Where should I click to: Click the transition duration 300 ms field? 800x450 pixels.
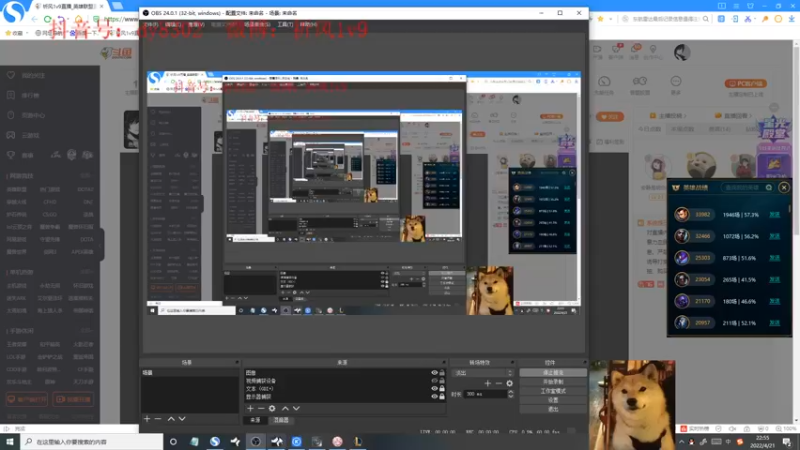[485, 394]
